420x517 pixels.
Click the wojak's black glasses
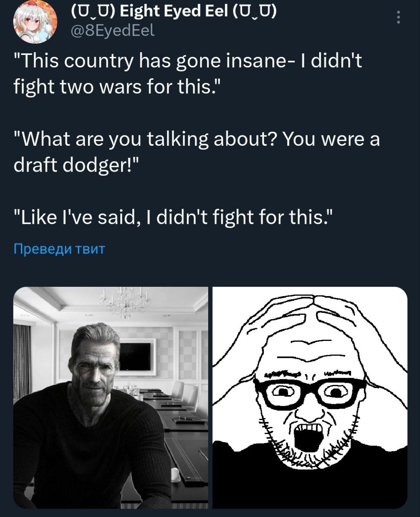[310, 391]
